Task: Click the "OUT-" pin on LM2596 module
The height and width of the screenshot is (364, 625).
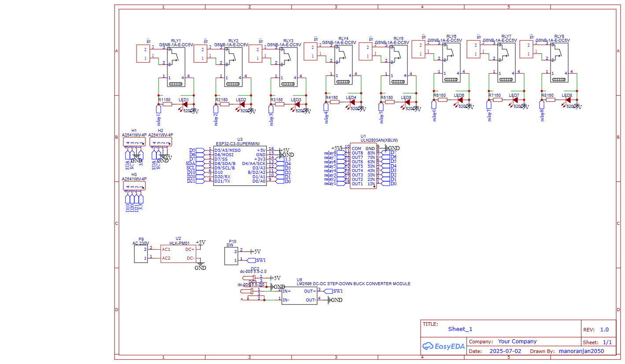Action: point(311,300)
